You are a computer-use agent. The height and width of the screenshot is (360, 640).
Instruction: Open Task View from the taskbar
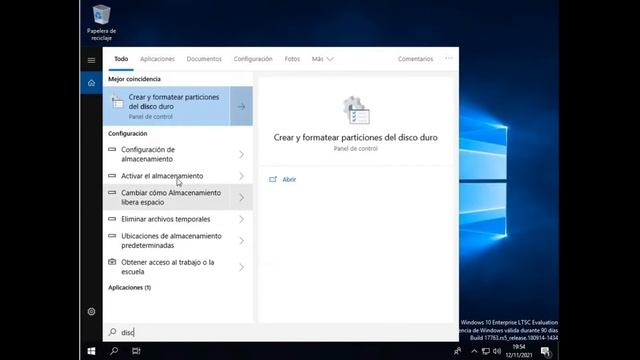tap(136, 351)
